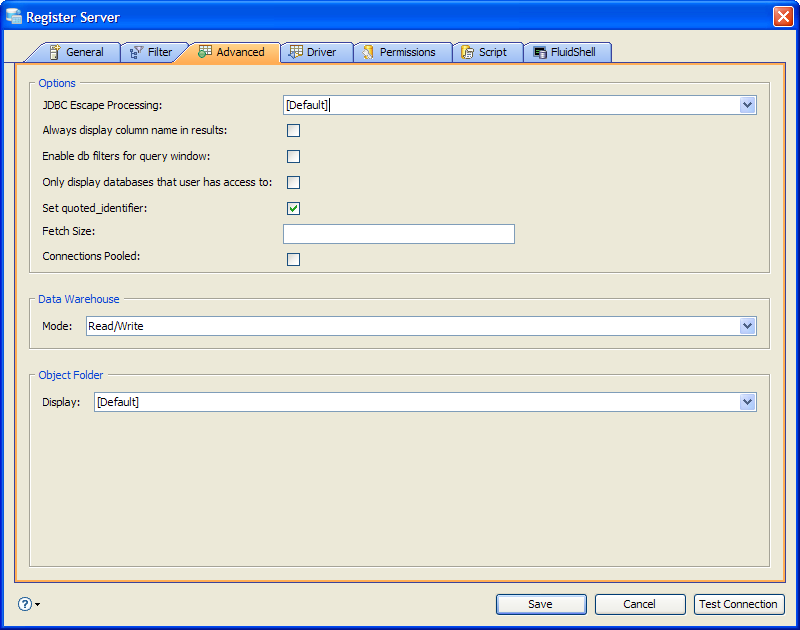This screenshot has height=630, width=800.
Task: Focus the Fetch Size input field
Action: pyautogui.click(x=399, y=234)
